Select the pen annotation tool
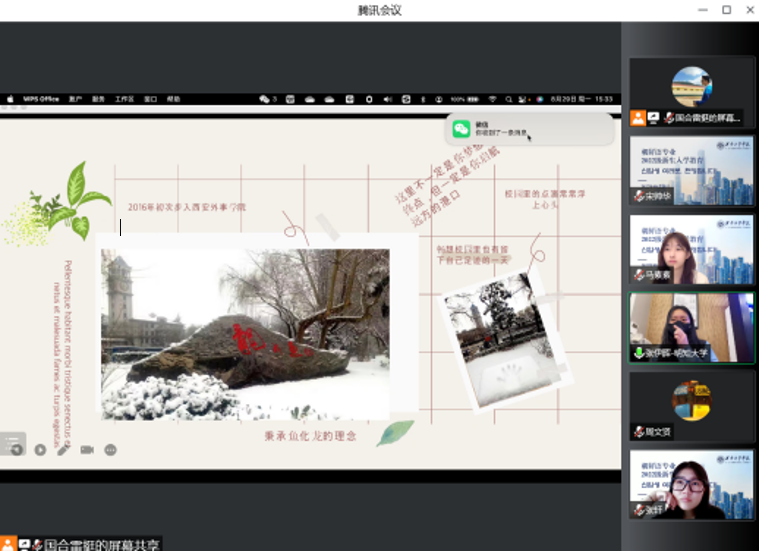This screenshot has width=760, height=551. (63, 450)
